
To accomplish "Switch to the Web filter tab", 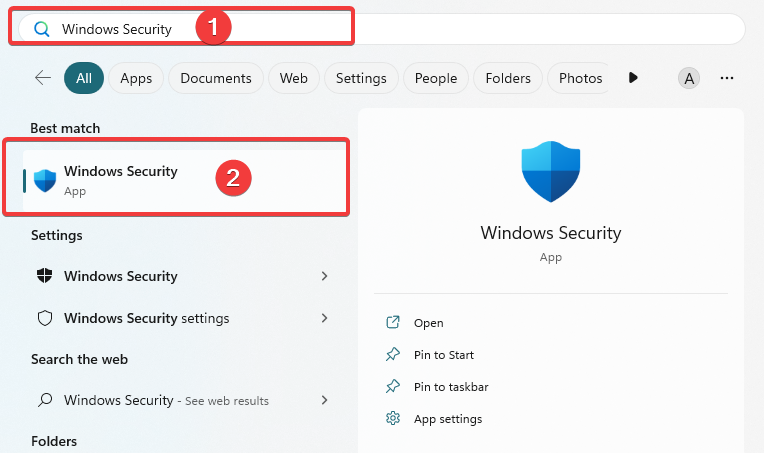I will 294,78.
